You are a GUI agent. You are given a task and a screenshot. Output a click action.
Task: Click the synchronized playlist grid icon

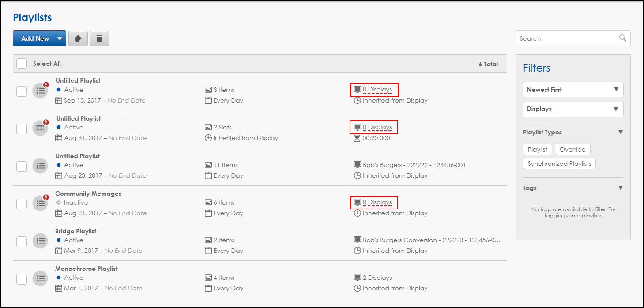(41, 129)
